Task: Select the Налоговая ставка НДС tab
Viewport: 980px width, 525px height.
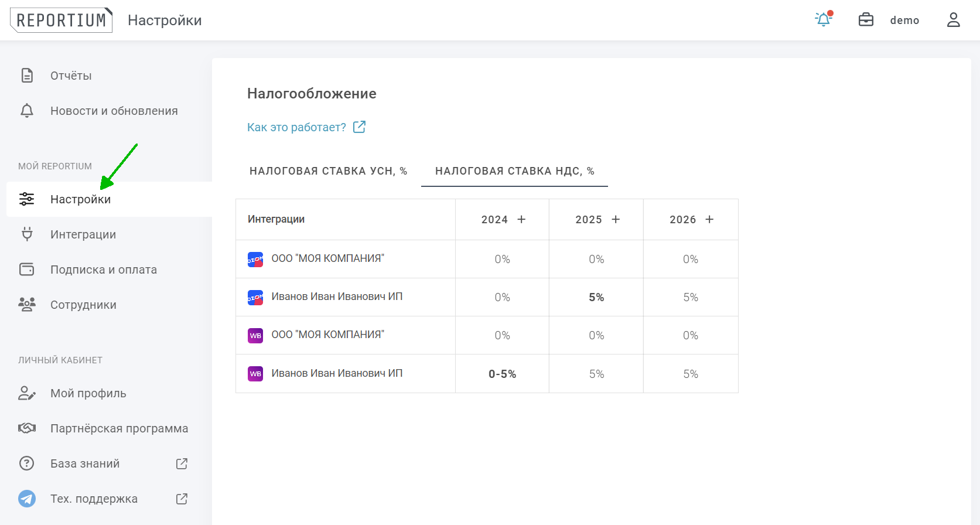Action: 514,171
